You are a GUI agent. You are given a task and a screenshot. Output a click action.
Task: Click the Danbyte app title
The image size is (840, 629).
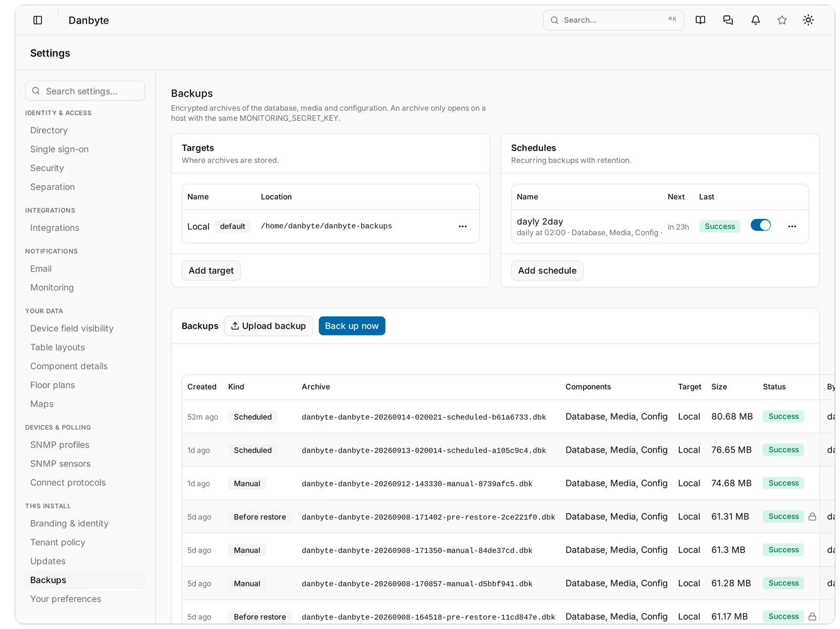coord(89,20)
